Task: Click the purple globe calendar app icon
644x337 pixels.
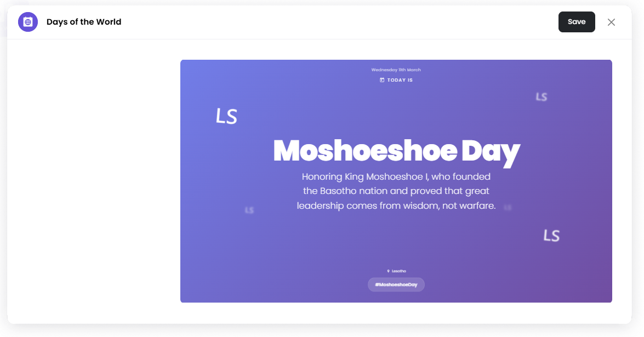Action: 28,22
